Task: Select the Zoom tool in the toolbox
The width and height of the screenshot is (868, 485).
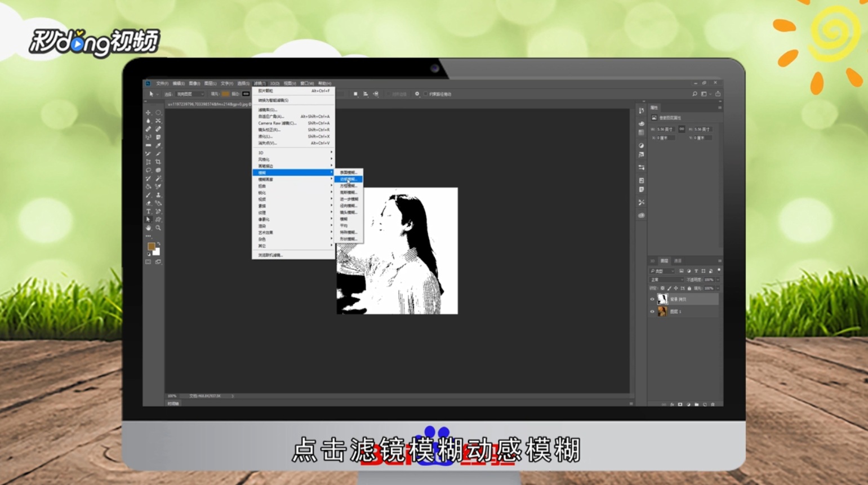Action: (x=158, y=228)
